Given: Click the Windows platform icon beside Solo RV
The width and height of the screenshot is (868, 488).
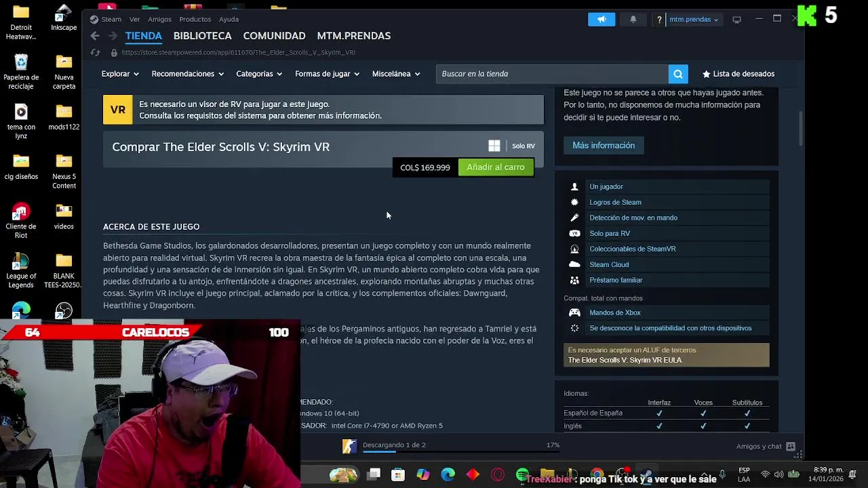Looking at the screenshot, I should pyautogui.click(x=494, y=146).
